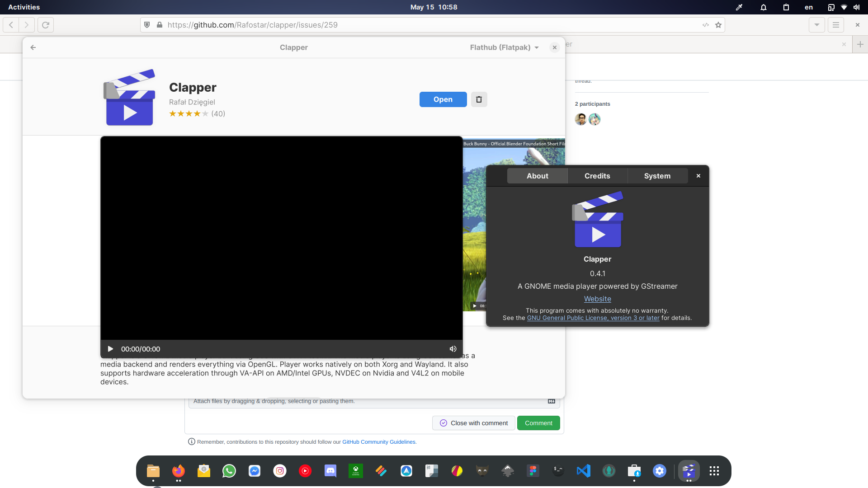
Task: Open the clock and calendar menu
Action: point(434,7)
